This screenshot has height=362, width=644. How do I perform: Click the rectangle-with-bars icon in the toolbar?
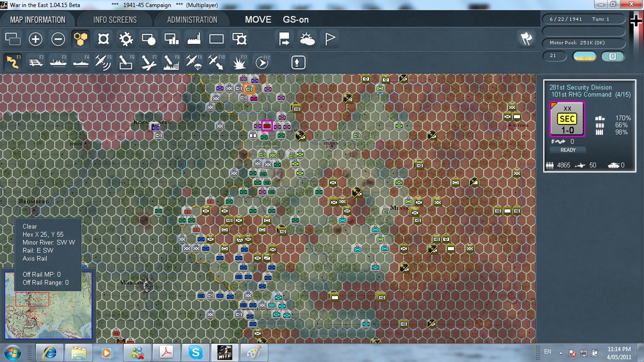[x=171, y=39]
